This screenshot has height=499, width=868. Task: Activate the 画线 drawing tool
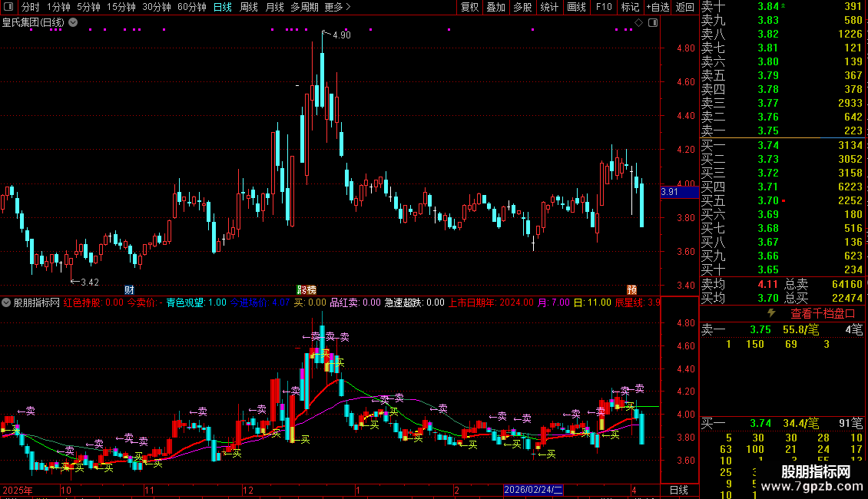pyautogui.click(x=576, y=7)
